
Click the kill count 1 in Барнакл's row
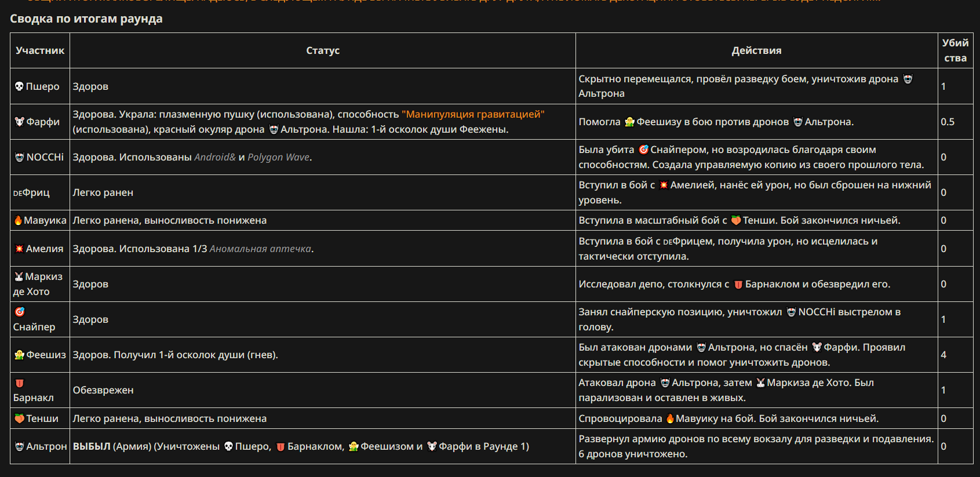coord(943,390)
